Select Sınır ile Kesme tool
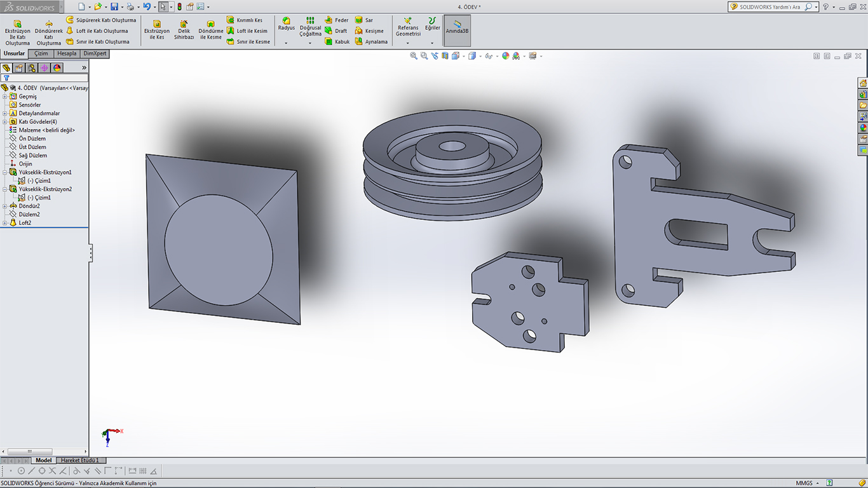Screen dimensions: 868x488 tap(248, 41)
